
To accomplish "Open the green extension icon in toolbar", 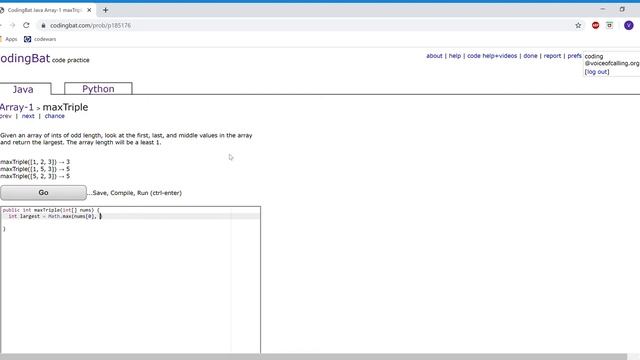I will 609,25.
